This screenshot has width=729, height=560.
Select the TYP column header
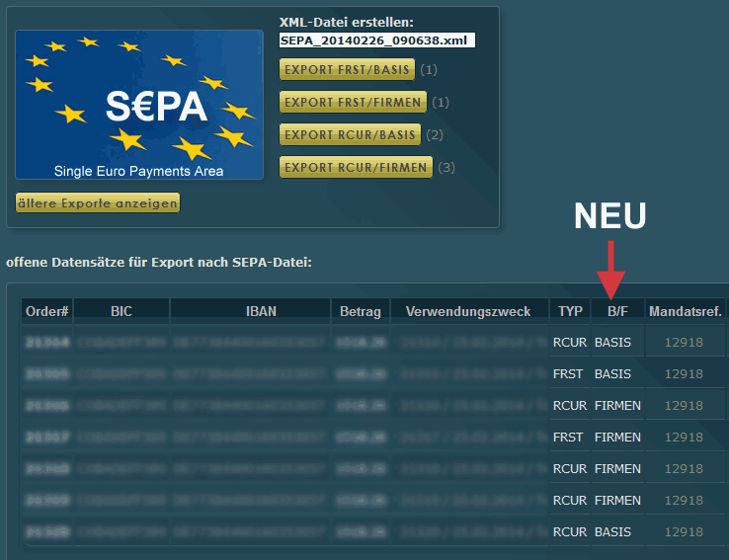click(x=570, y=311)
